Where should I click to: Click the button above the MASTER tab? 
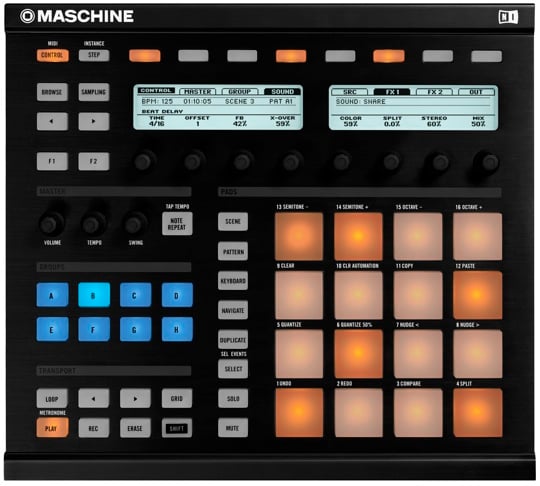[x=193, y=55]
